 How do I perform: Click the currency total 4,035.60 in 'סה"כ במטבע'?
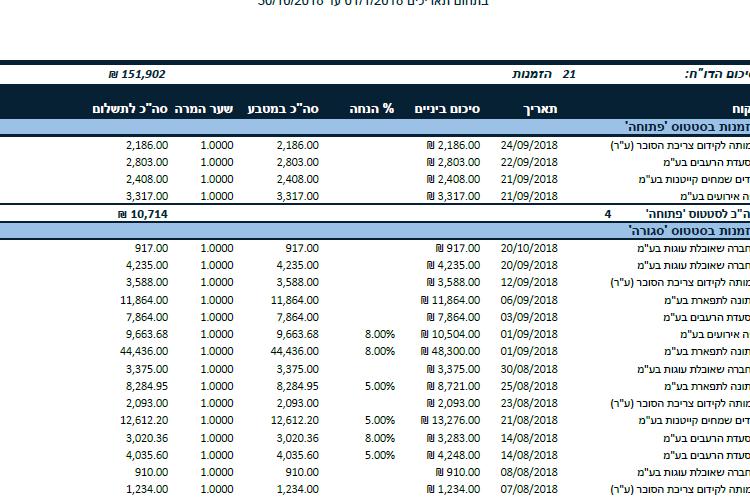tap(298, 455)
